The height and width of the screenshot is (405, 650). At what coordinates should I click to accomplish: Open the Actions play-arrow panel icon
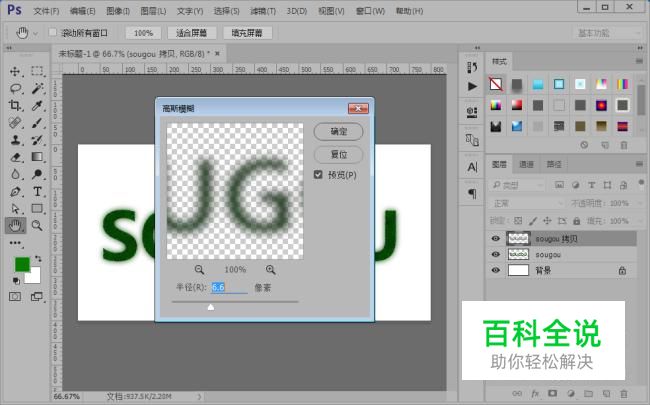(472, 86)
